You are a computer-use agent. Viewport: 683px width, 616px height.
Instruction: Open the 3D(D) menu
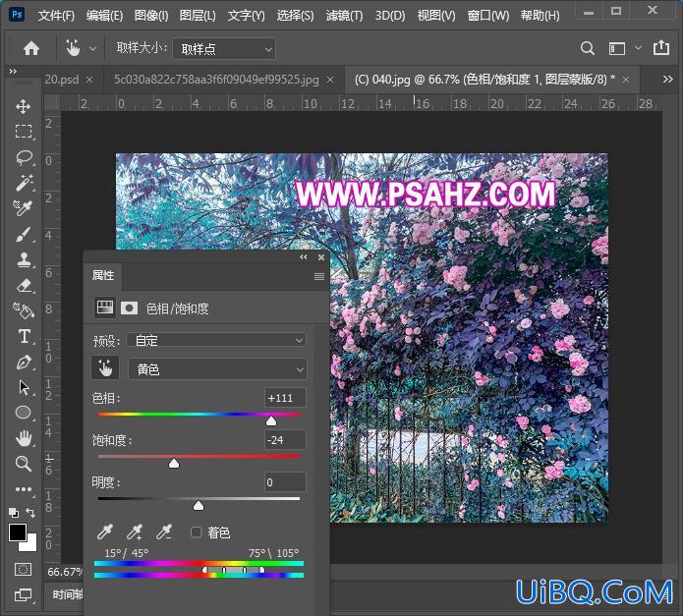pyautogui.click(x=390, y=16)
